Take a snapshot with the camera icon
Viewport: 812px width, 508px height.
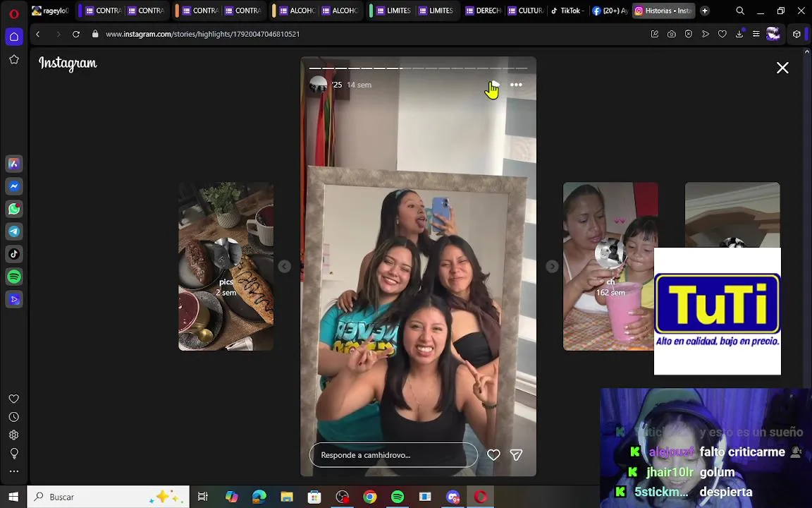click(672, 34)
